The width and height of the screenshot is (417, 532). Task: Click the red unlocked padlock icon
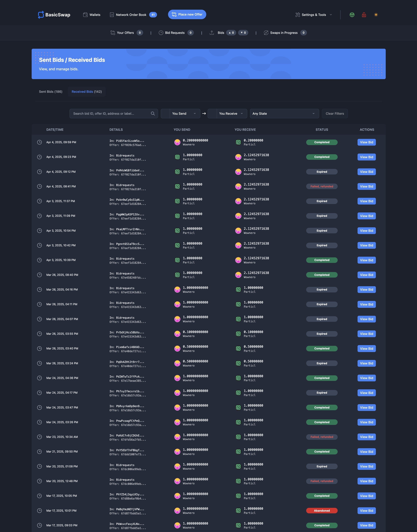click(x=364, y=15)
